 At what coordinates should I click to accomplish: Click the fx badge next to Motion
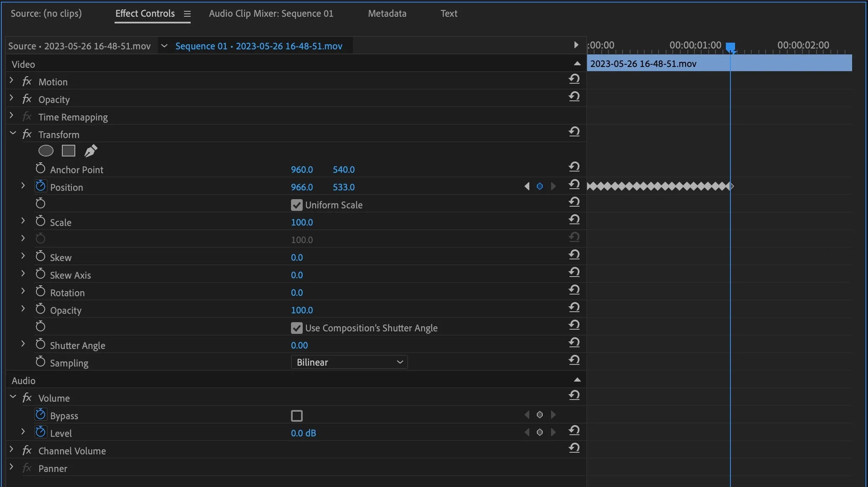click(26, 81)
